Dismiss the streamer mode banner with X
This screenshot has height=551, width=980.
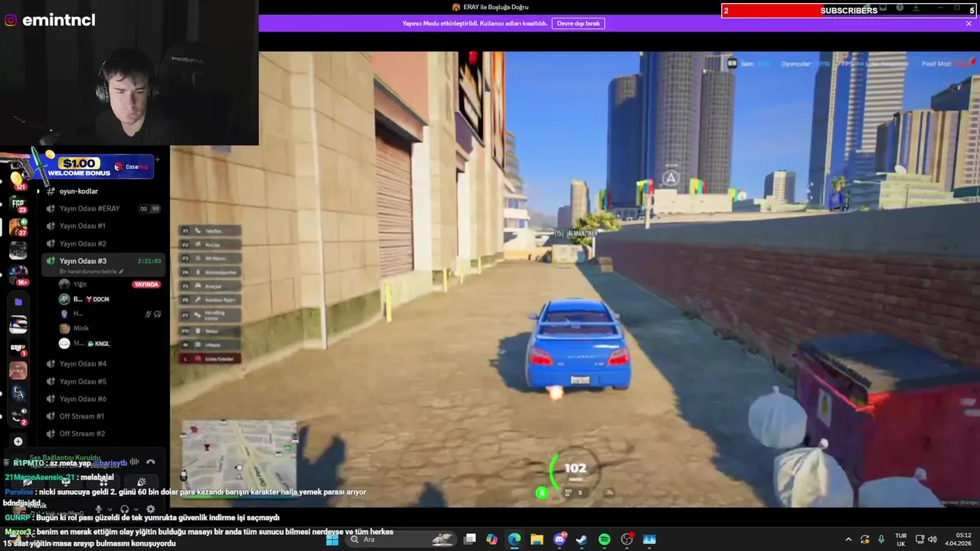pos(969,24)
